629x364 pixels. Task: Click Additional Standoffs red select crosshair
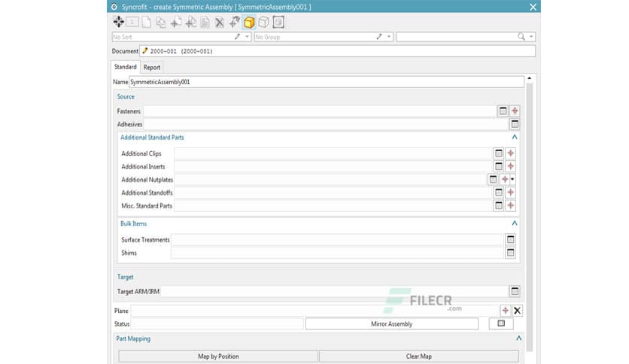510,193
